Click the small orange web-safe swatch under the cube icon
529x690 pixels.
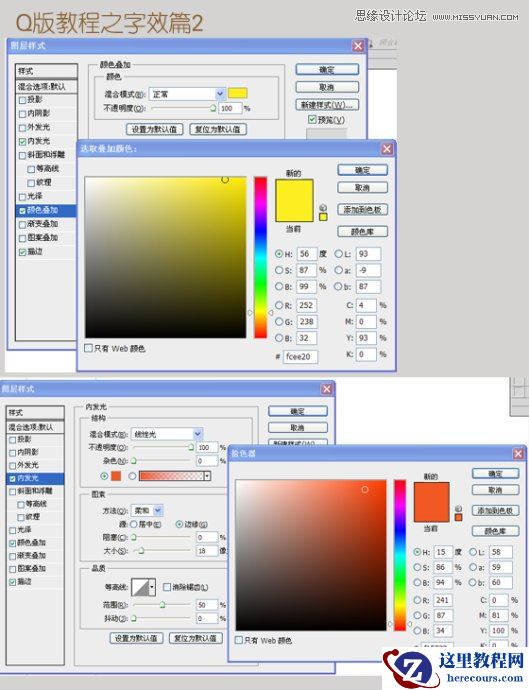point(458,518)
